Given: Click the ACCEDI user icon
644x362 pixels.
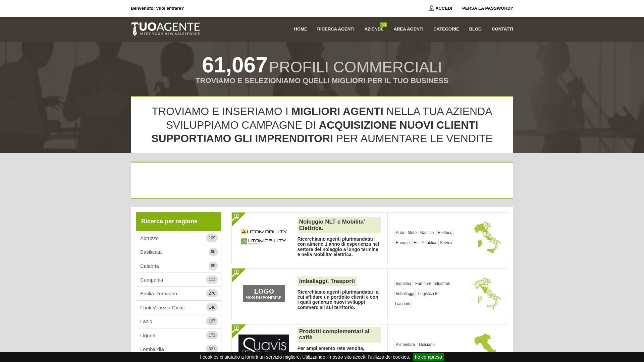Looking at the screenshot, I should tap(431, 8).
